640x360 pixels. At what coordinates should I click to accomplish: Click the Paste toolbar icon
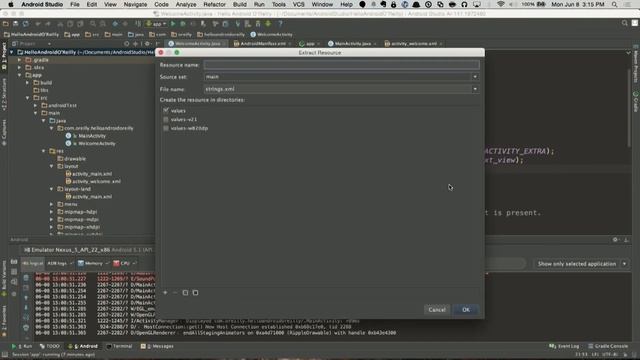coord(80,24)
